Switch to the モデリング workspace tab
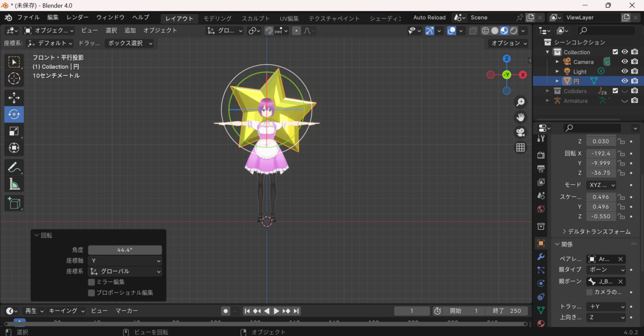 click(217, 18)
